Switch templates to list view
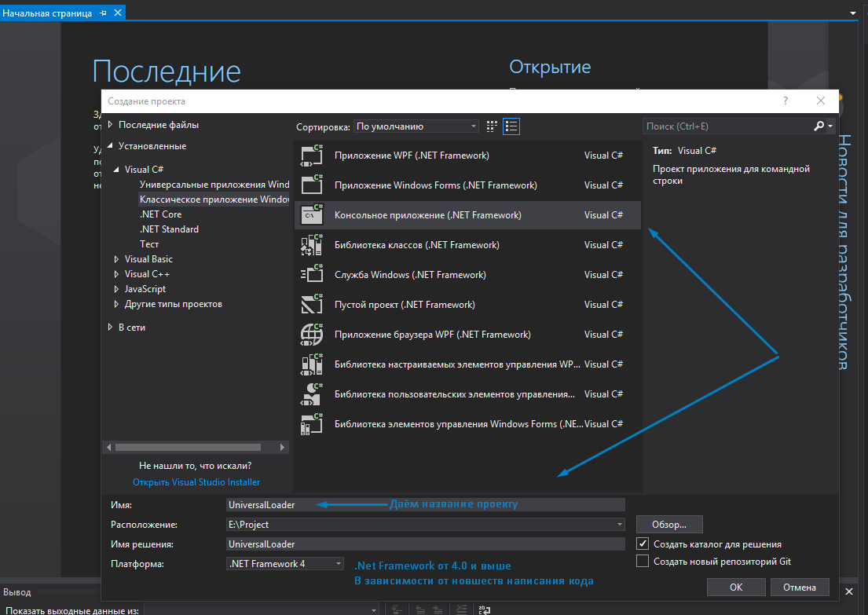 coord(511,126)
